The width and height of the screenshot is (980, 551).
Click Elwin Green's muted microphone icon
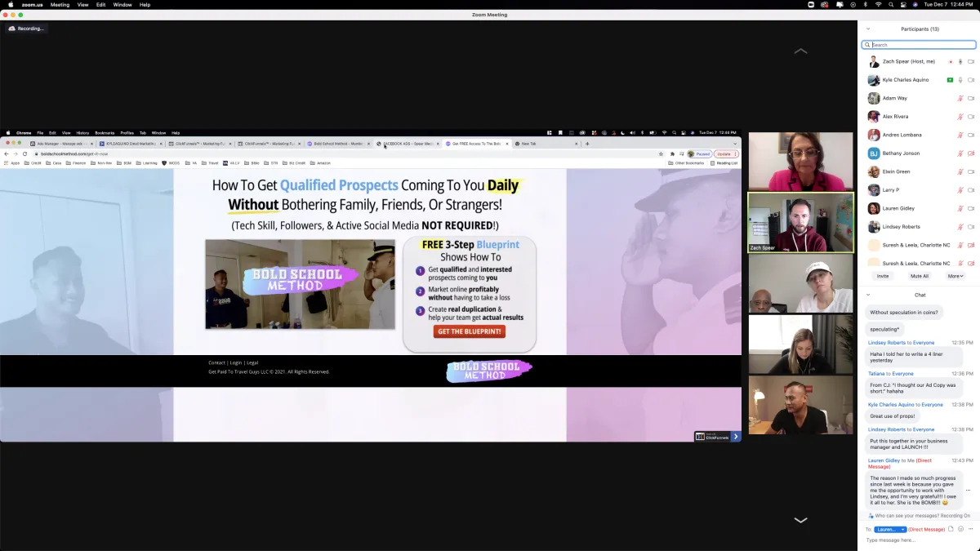tap(960, 172)
